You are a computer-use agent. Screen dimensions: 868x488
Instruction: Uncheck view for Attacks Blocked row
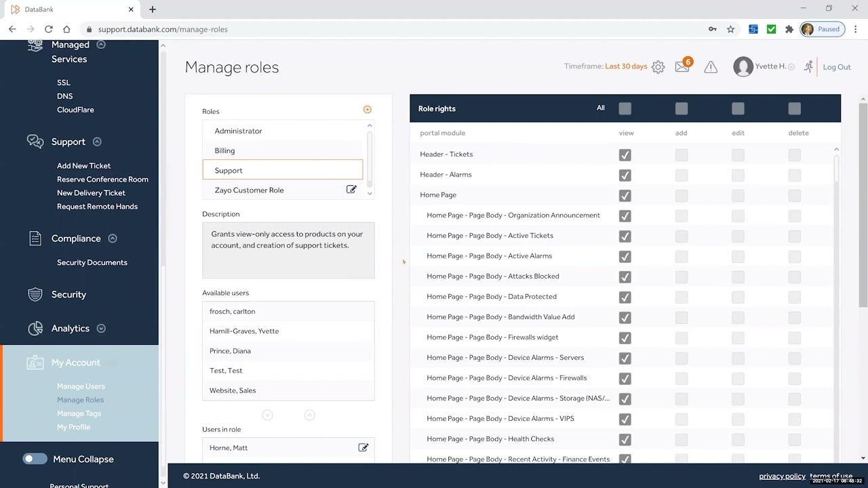tap(625, 277)
